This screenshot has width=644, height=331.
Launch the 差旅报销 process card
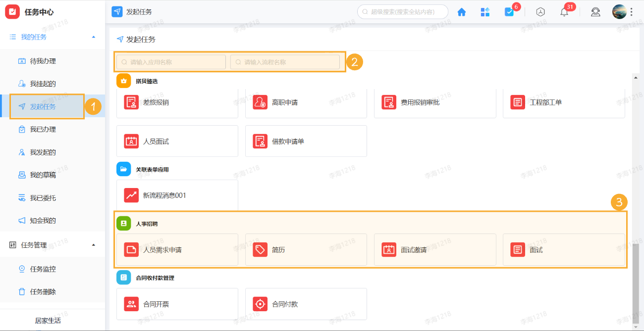(x=177, y=102)
